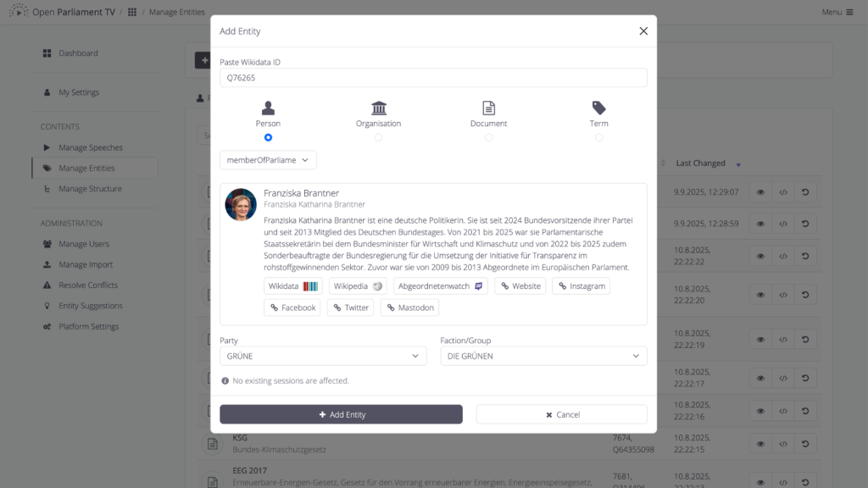The height and width of the screenshot is (488, 868).
Task: Select the Term radio button
Action: tap(598, 137)
